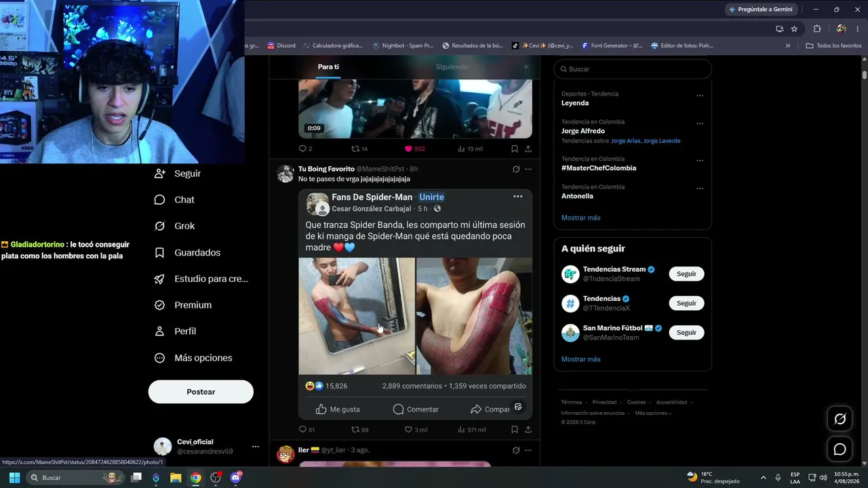Click Mostrar más under A quién seguir
This screenshot has height=488, width=868.
click(581, 359)
